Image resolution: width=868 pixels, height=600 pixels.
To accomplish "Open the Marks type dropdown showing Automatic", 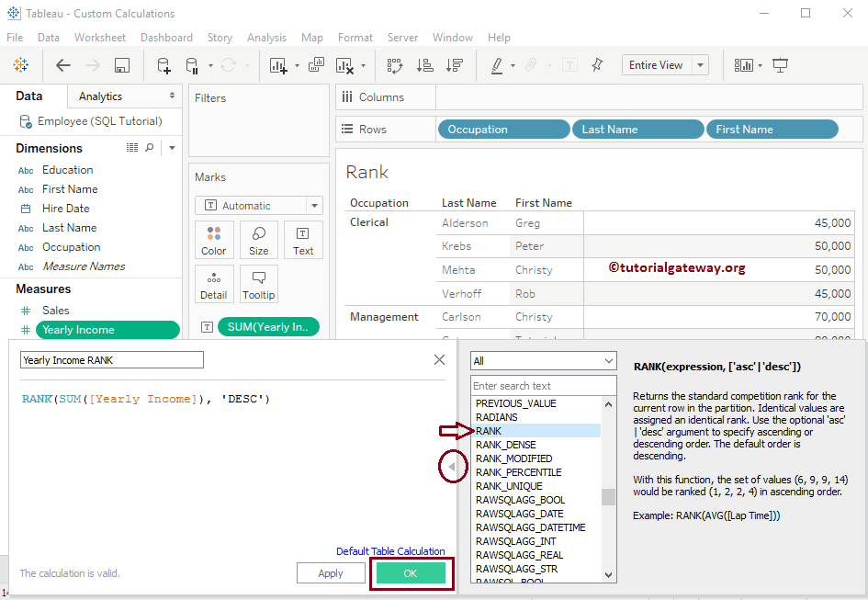I will pos(258,205).
